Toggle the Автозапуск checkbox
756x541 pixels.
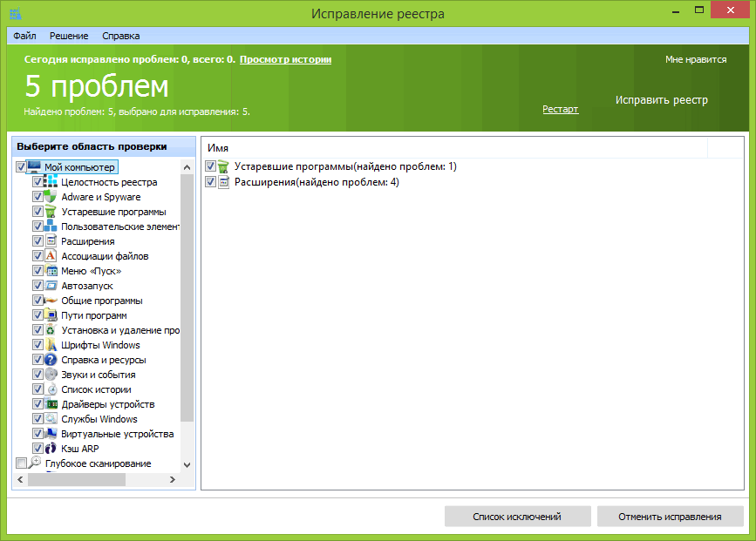coord(37,286)
